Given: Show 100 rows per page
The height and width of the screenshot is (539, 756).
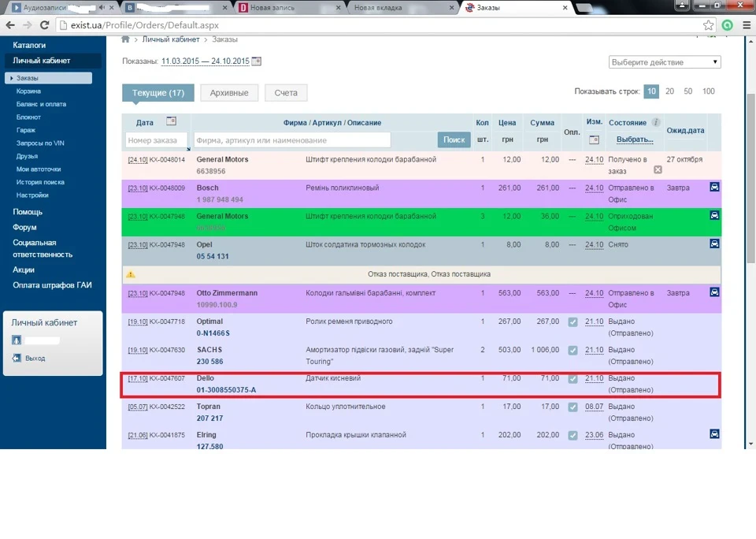Looking at the screenshot, I should point(708,91).
